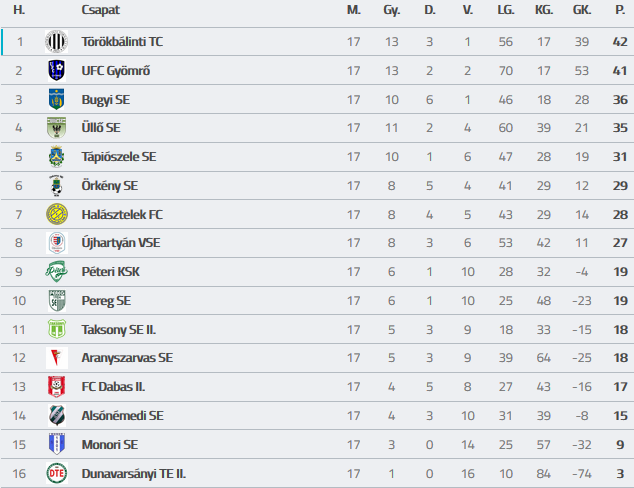
Task: Click the Üllő SE green eagle crest
Action: tap(57, 128)
